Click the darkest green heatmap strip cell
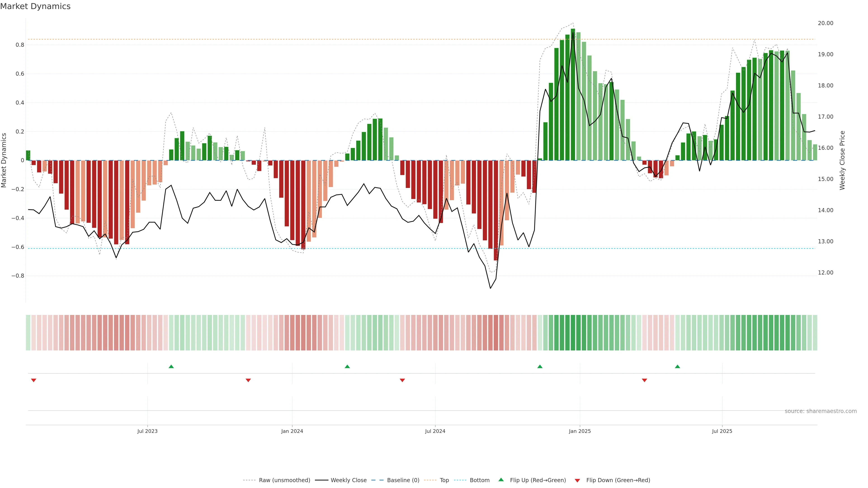Viewport: 868px width, 488px height. 573,333
